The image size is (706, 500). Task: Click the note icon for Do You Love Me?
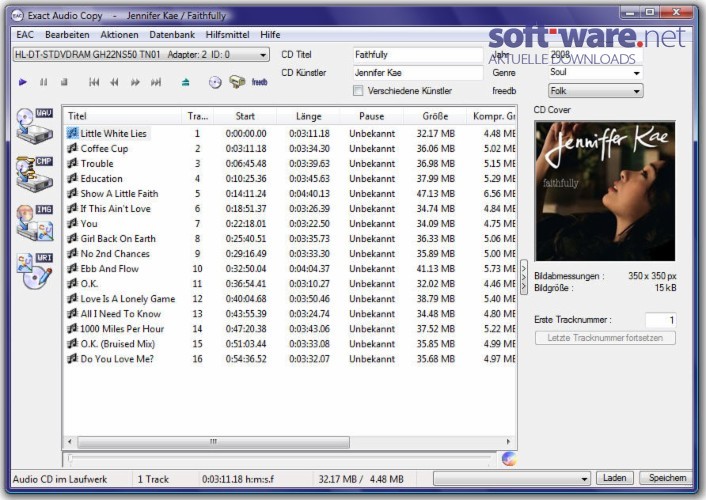click(72, 359)
